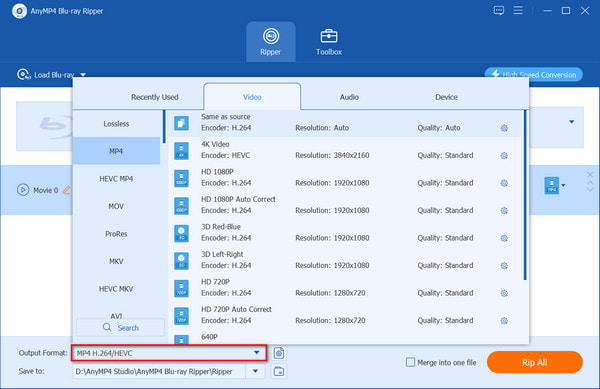Switch to the Video tab
The height and width of the screenshot is (389, 600).
pos(252,97)
